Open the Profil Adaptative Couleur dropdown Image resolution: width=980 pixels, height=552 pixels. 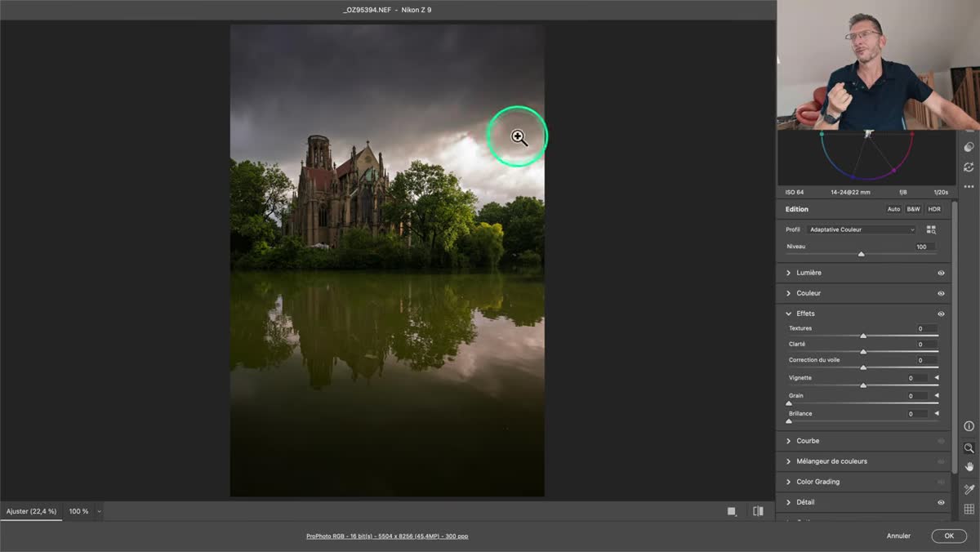coord(862,230)
